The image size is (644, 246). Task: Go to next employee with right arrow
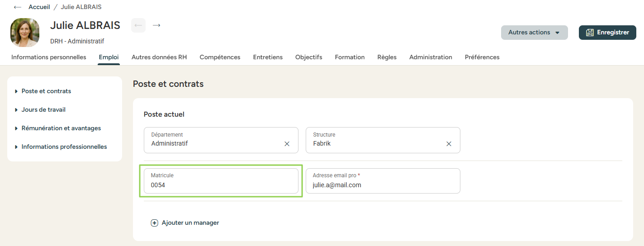click(x=156, y=25)
